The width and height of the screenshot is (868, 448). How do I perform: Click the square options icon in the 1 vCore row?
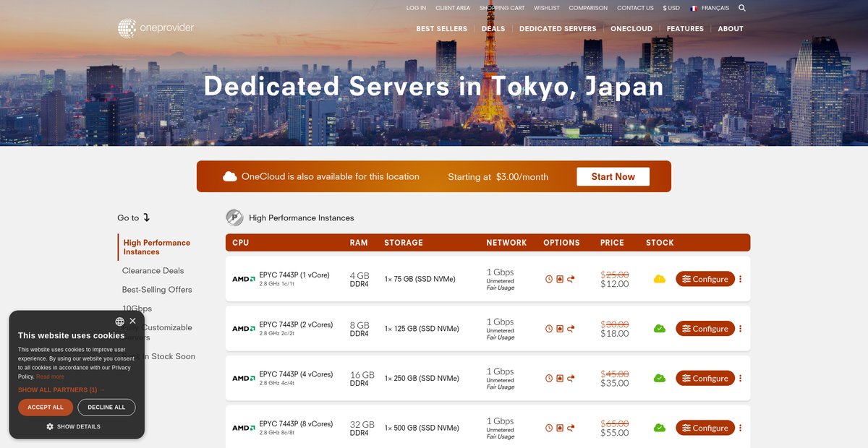560,279
